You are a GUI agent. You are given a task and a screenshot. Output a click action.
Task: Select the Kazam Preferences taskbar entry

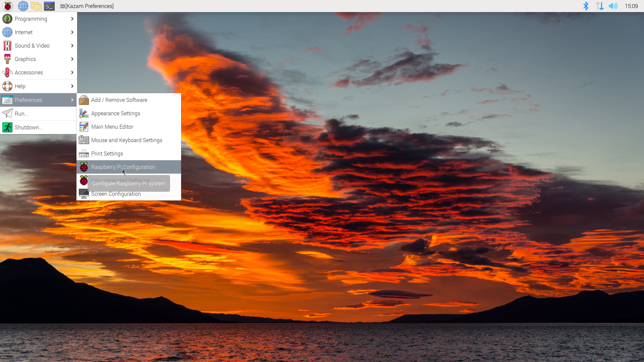[87, 6]
